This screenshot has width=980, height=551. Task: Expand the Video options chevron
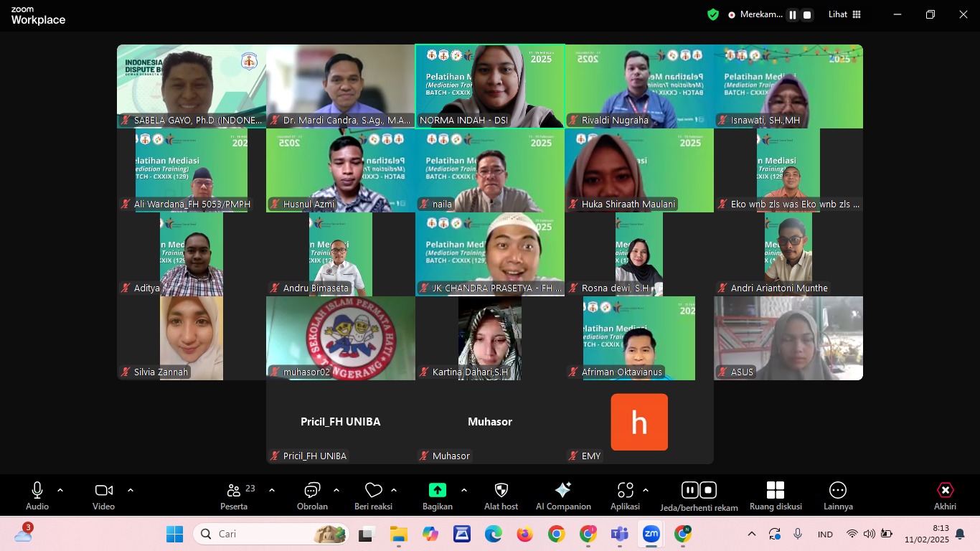pos(131,490)
